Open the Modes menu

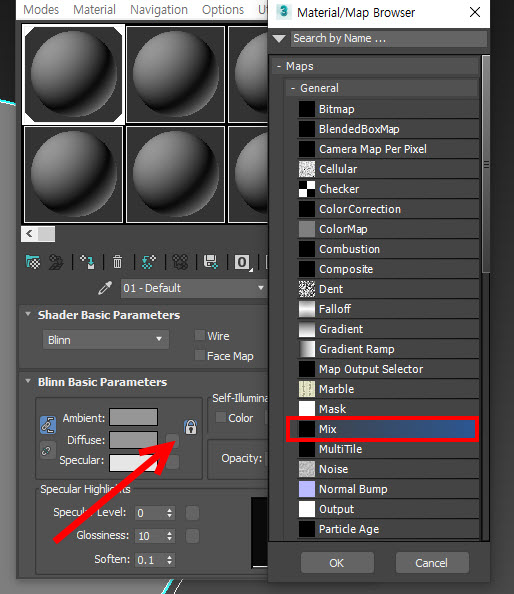pyautogui.click(x=41, y=9)
